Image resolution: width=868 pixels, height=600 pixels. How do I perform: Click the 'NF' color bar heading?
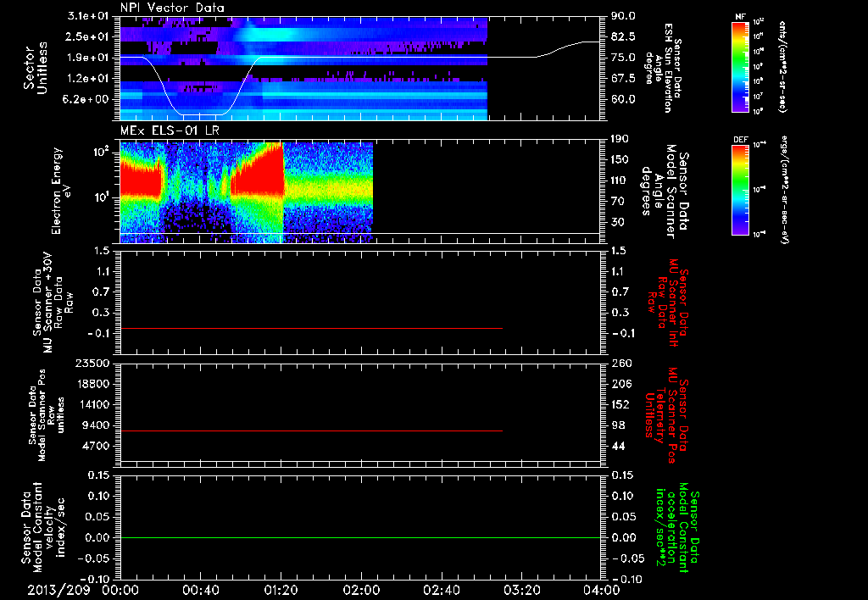point(740,17)
